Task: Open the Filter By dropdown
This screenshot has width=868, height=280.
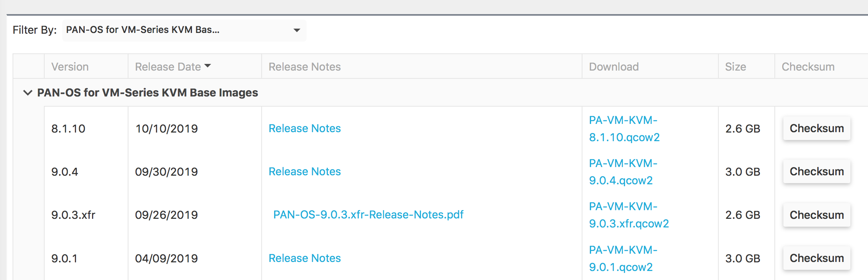Action: tap(184, 30)
